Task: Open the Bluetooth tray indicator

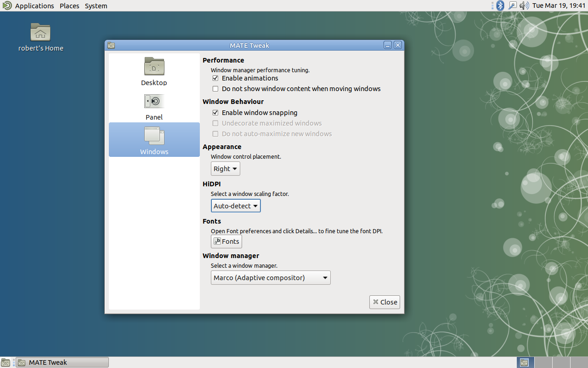Action: [500, 6]
